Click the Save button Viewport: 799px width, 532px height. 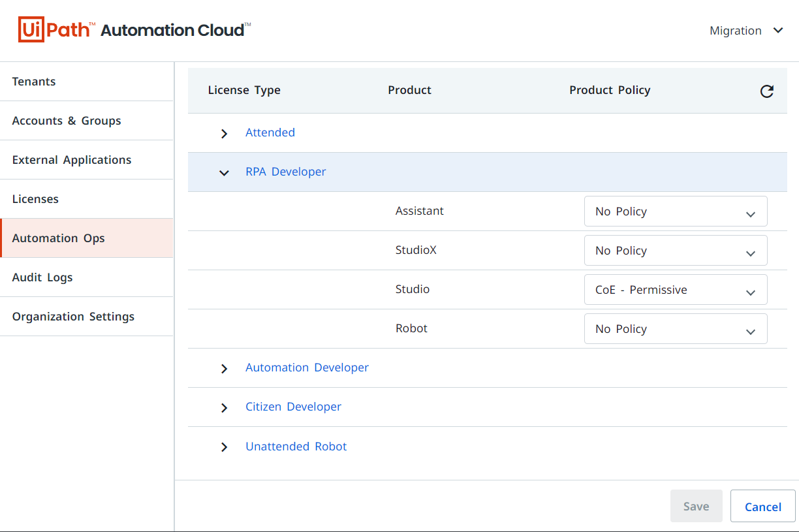(x=697, y=506)
